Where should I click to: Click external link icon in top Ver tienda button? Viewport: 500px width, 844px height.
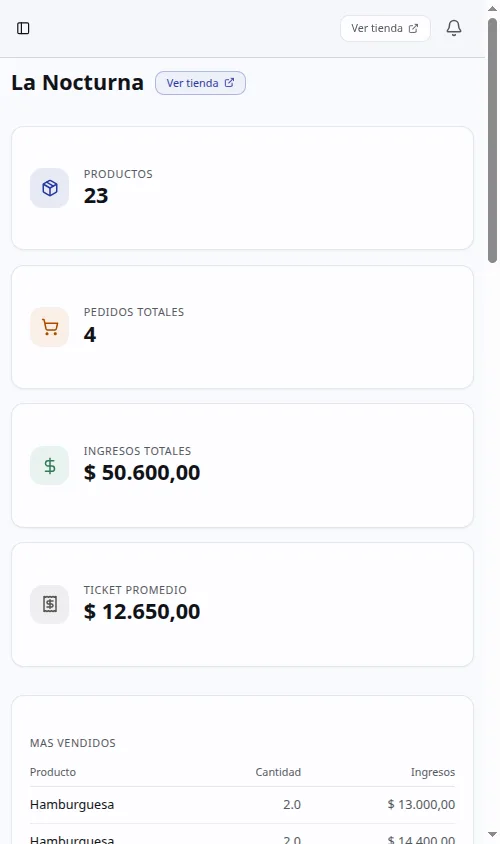(413, 29)
